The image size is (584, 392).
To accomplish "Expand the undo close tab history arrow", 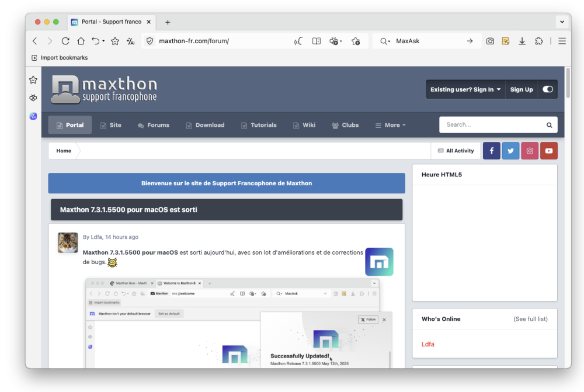I will [103, 41].
